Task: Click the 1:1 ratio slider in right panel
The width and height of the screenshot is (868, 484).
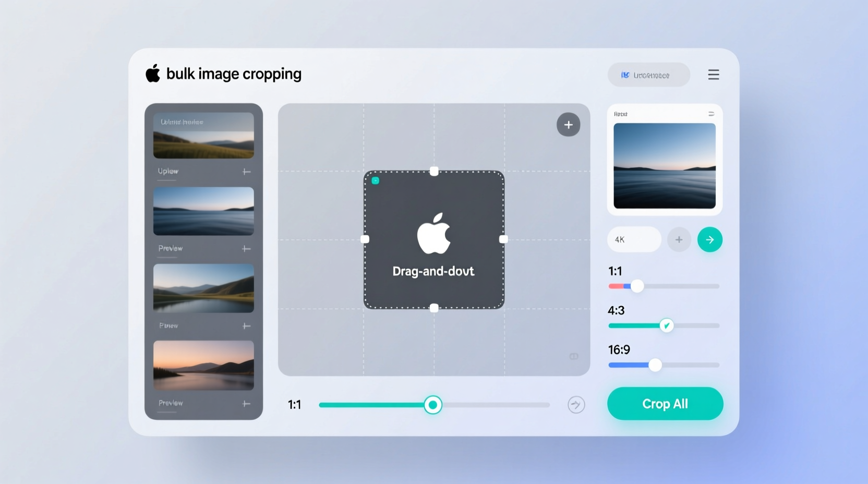Action: 664,286
